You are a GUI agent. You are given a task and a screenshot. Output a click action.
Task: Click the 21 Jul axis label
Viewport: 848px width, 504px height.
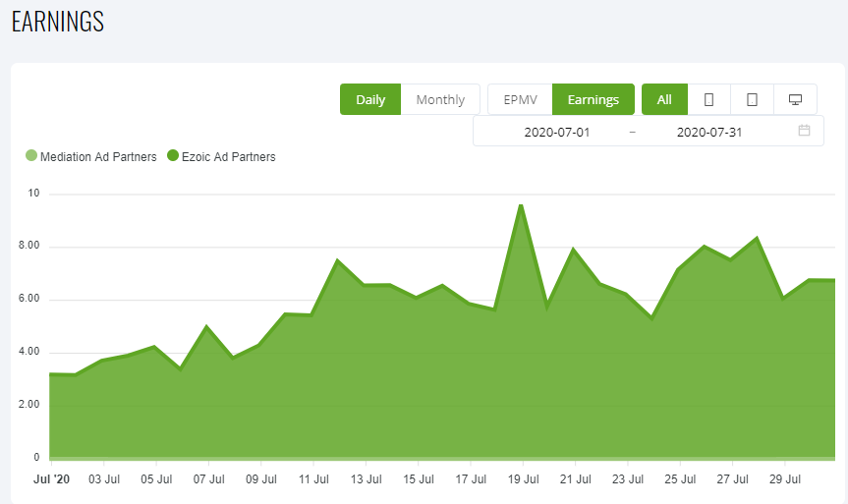[x=576, y=479]
